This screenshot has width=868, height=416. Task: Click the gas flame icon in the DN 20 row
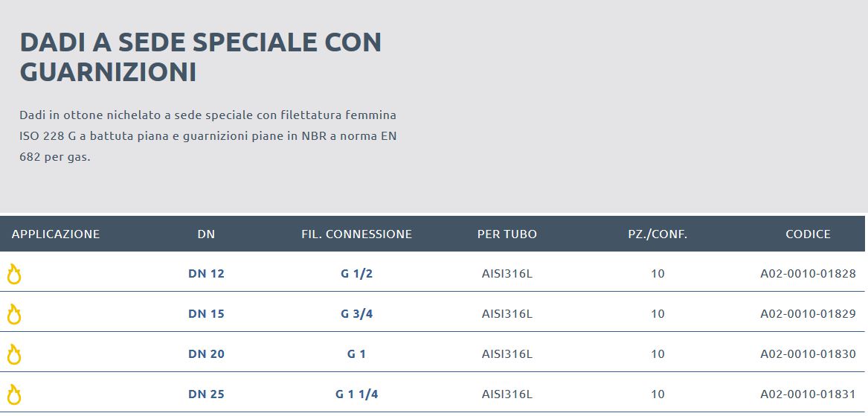[14, 354]
